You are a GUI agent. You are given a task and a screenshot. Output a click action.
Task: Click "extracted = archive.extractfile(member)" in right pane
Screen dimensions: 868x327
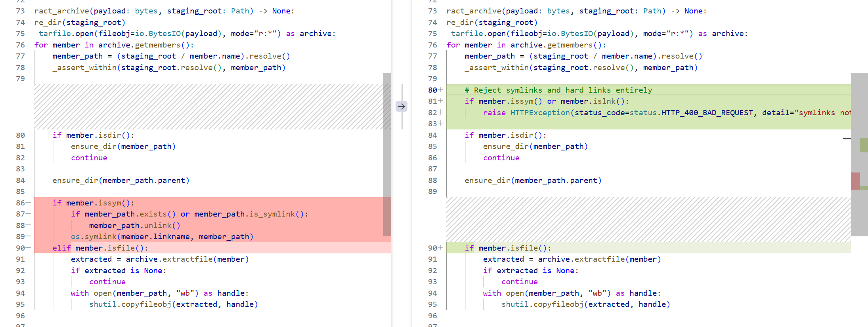pos(572,259)
